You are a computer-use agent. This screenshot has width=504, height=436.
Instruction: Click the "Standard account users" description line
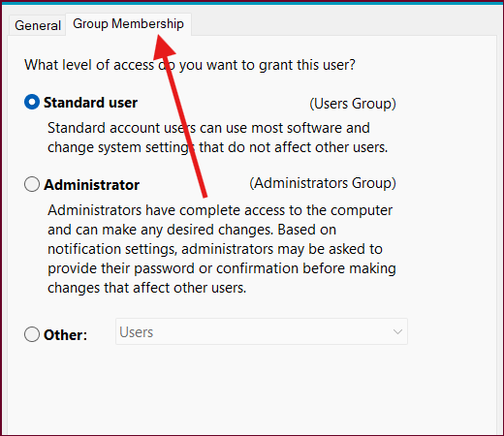(218, 138)
